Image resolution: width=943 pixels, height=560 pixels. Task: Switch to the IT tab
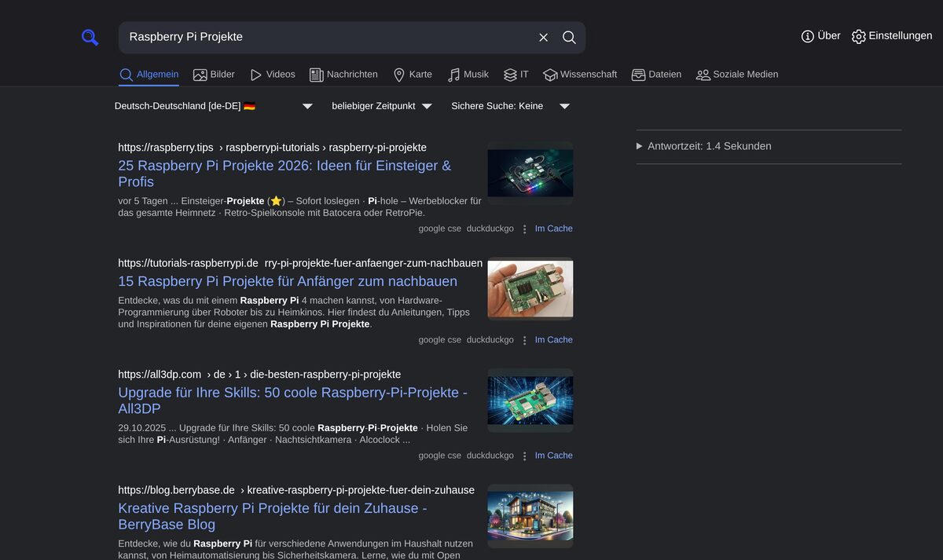516,75
